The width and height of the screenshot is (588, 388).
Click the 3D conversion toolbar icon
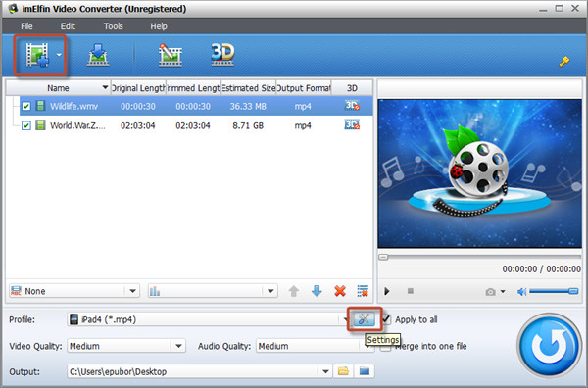222,55
